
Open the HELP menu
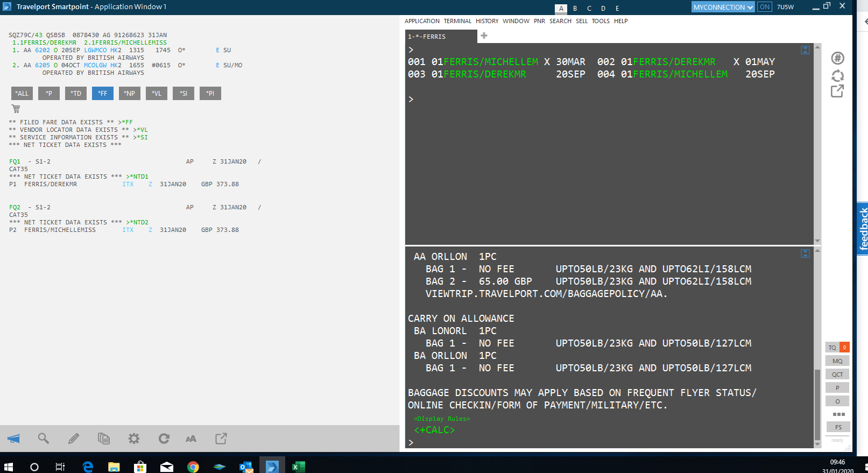(x=621, y=21)
